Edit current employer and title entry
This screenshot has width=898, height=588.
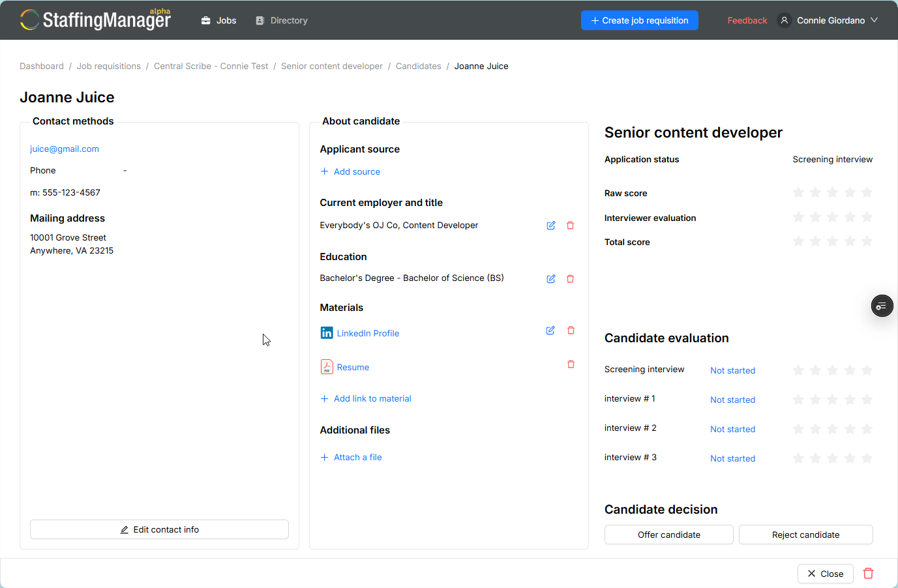551,226
